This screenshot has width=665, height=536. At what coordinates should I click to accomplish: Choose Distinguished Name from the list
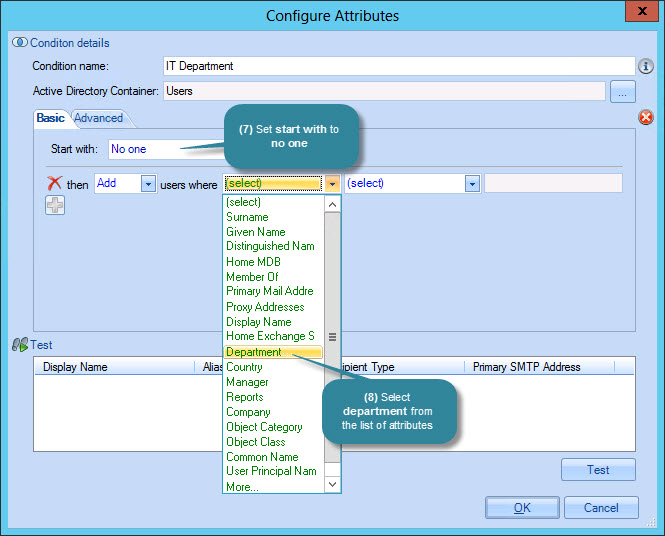(x=274, y=246)
